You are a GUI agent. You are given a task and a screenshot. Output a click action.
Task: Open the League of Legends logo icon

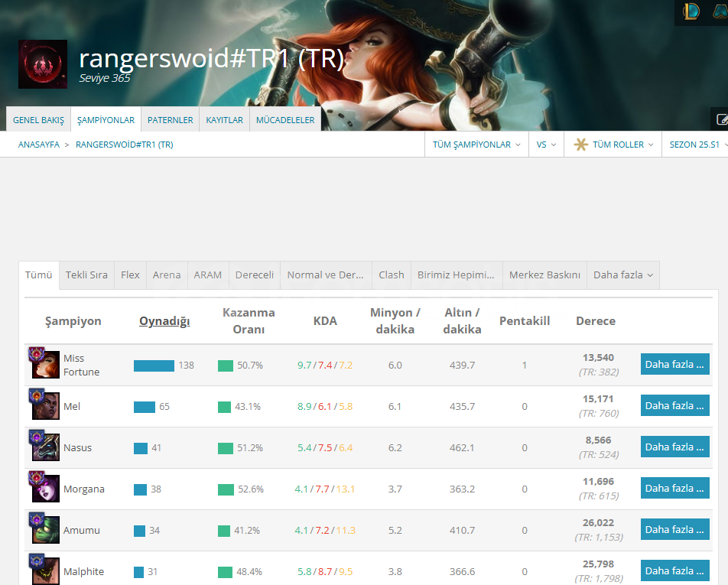tap(691, 11)
